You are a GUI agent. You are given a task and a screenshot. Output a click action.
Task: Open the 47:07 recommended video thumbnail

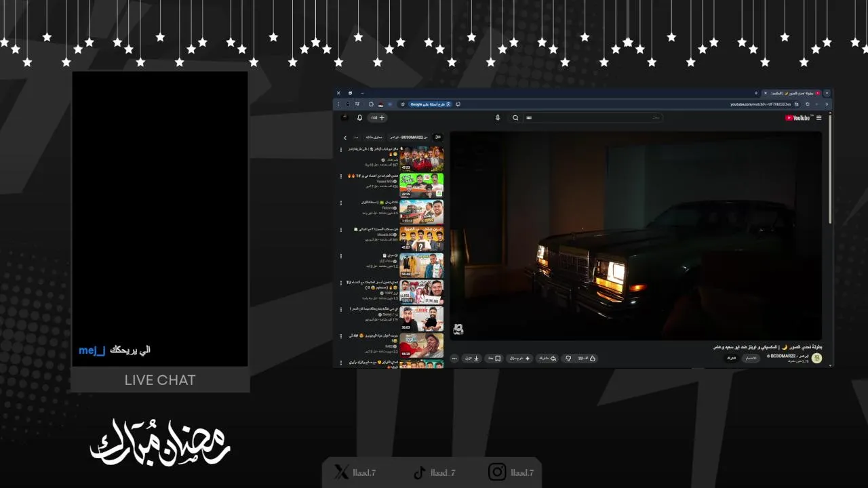click(x=422, y=239)
